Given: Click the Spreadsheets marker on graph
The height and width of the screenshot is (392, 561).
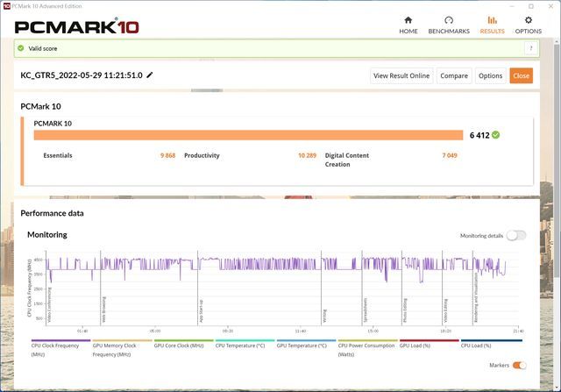Looking at the screenshot, I should click(x=366, y=310).
